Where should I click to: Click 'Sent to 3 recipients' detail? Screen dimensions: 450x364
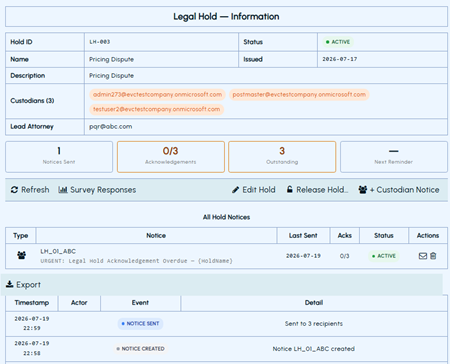tap(314, 324)
